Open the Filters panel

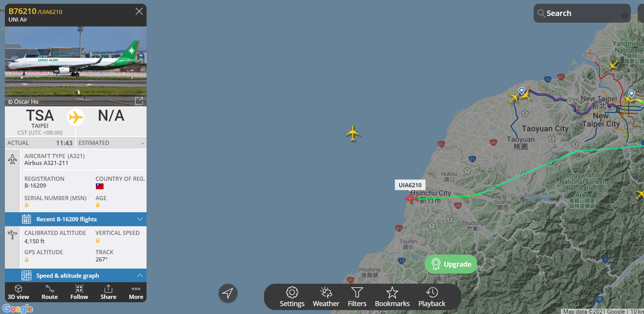[357, 297]
